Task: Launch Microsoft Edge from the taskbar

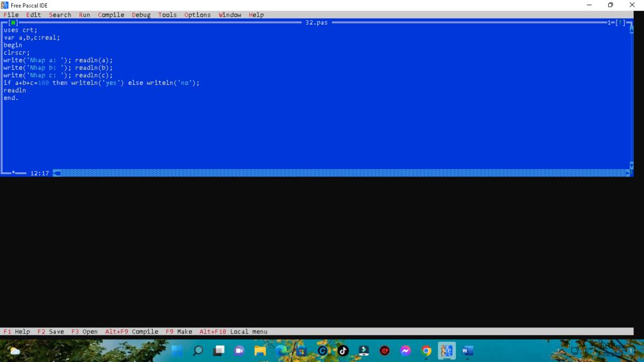Action: [281, 351]
